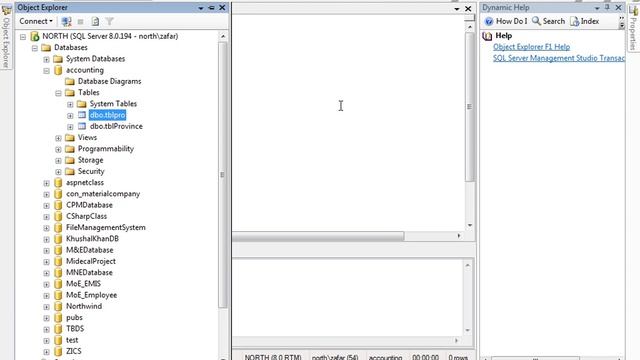Open SQL Server Management Studio Transact link
Screen dimensions: 640x360
pyautogui.click(x=558, y=58)
